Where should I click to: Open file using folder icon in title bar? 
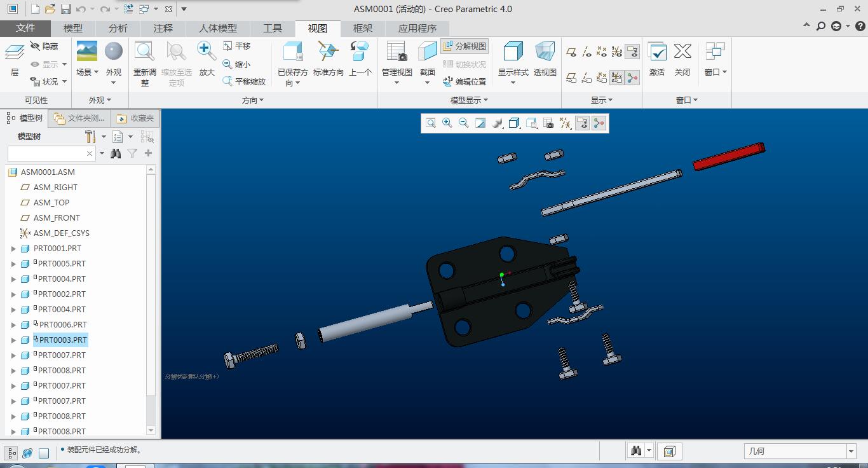50,9
